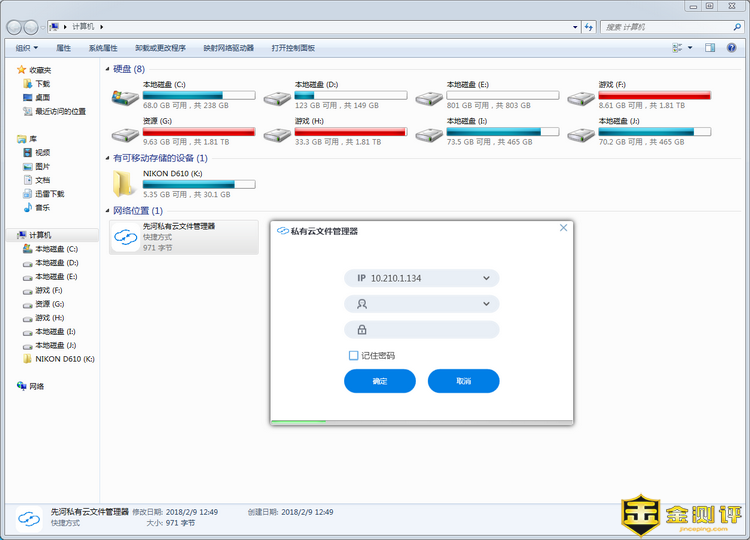This screenshot has height=540, width=750.
Task: Click the preview pane toggle icon
Action: tap(710, 47)
